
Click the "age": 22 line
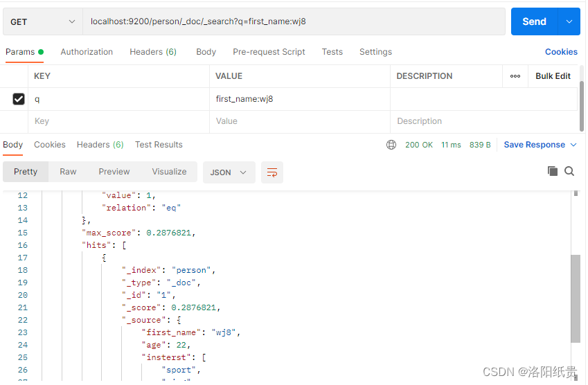[x=166, y=345]
